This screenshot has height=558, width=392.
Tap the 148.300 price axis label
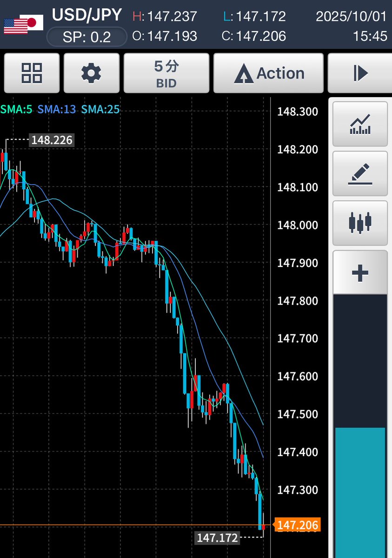tap(298, 112)
